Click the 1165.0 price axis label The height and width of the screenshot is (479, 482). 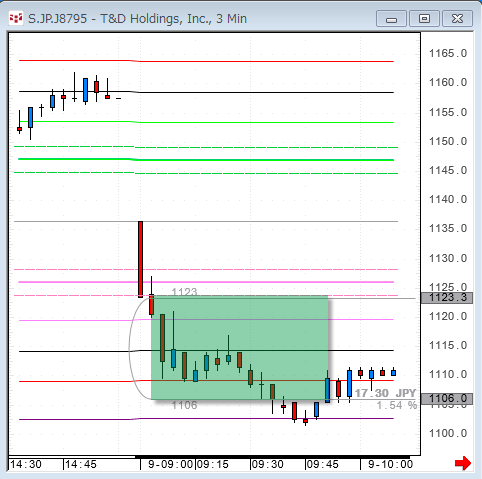click(448, 53)
